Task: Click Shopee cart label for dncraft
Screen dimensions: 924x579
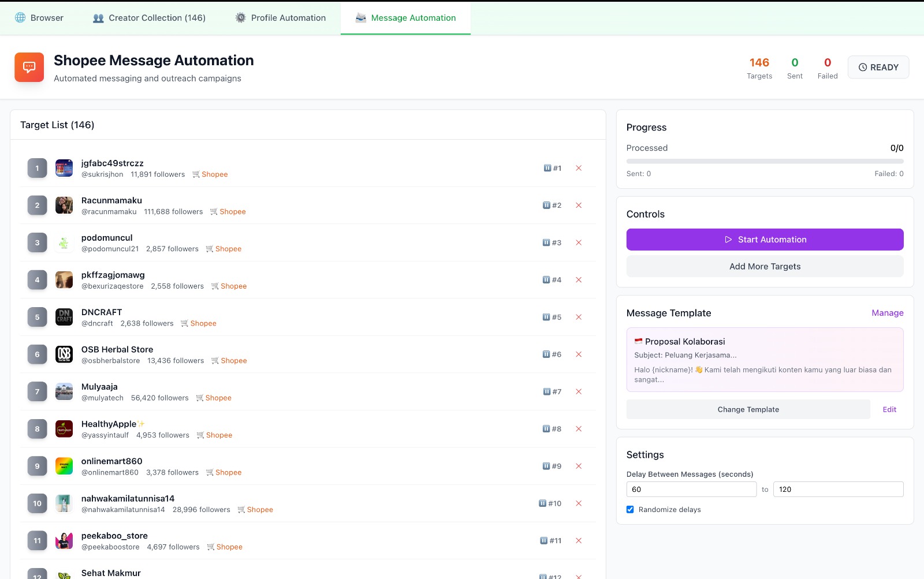Action: (199, 323)
